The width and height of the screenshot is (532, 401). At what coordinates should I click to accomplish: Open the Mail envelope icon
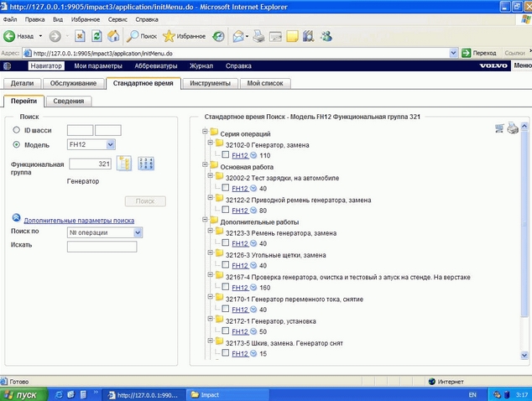coord(238,36)
